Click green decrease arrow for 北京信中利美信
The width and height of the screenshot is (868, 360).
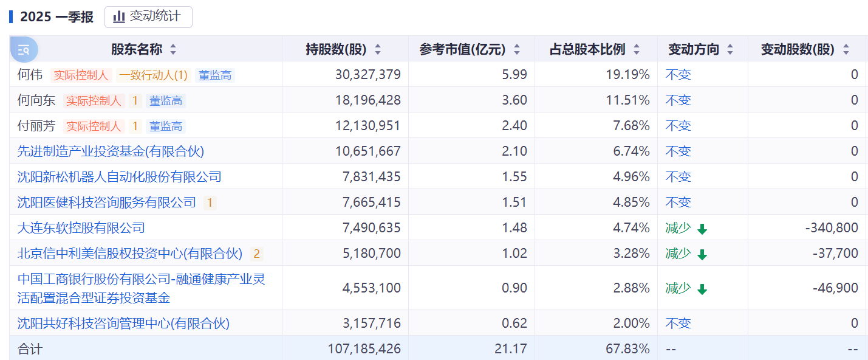point(702,254)
